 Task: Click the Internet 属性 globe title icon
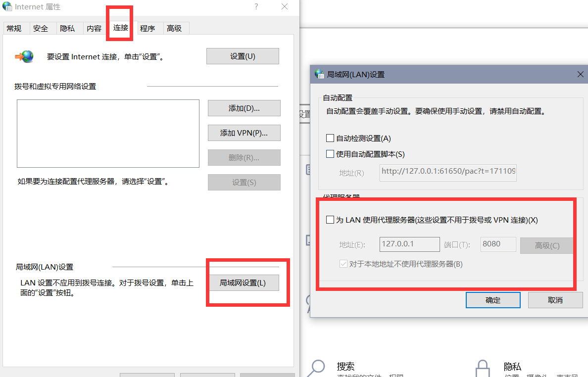point(7,6)
